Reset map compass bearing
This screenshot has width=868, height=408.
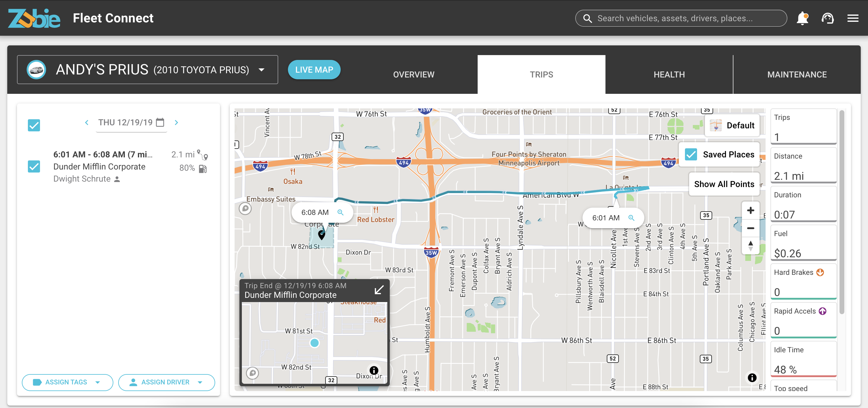[750, 245]
